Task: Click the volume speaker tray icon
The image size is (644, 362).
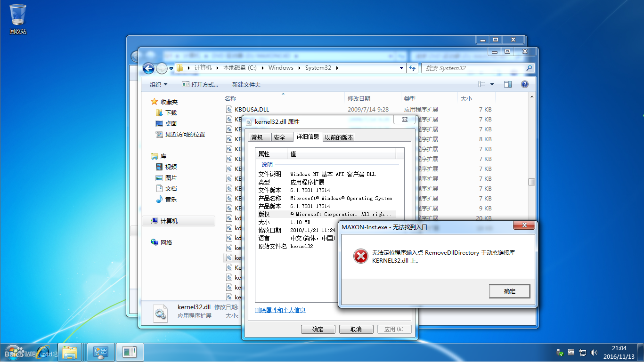Action: point(594,352)
